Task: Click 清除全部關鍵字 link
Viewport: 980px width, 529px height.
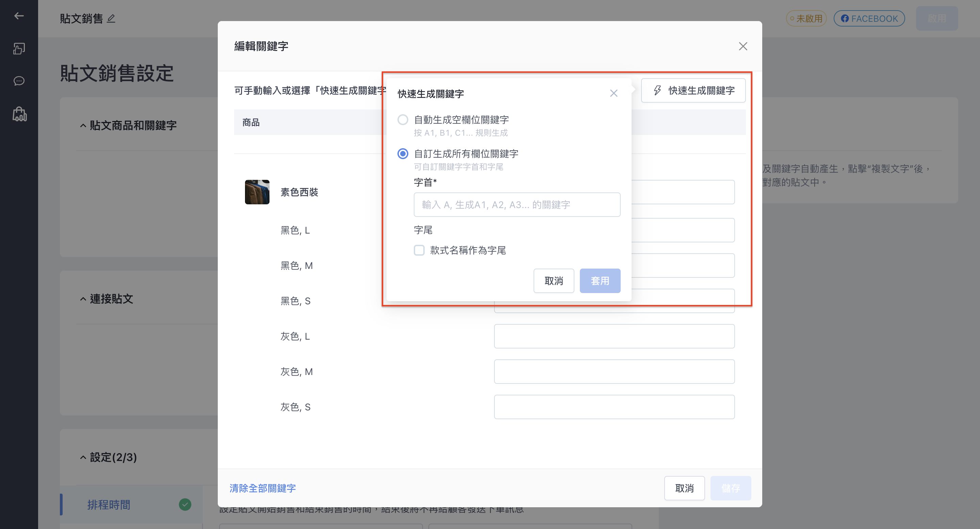Action: coord(262,488)
